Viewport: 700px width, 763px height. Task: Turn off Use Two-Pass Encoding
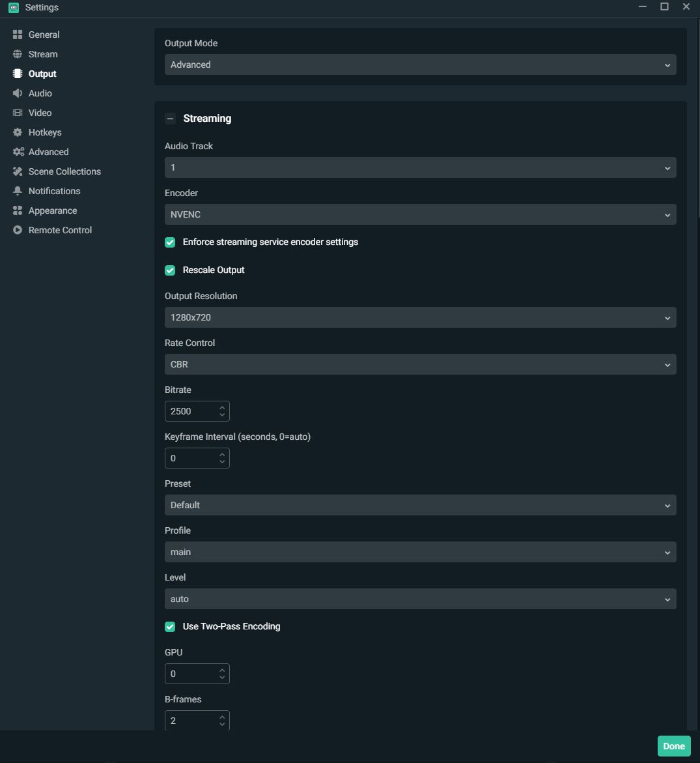(x=170, y=627)
